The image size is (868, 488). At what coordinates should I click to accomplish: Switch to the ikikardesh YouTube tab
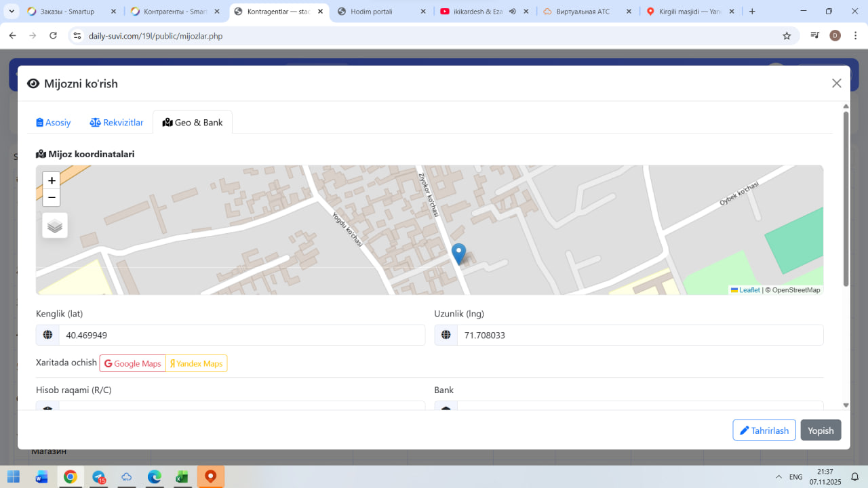tap(477, 12)
